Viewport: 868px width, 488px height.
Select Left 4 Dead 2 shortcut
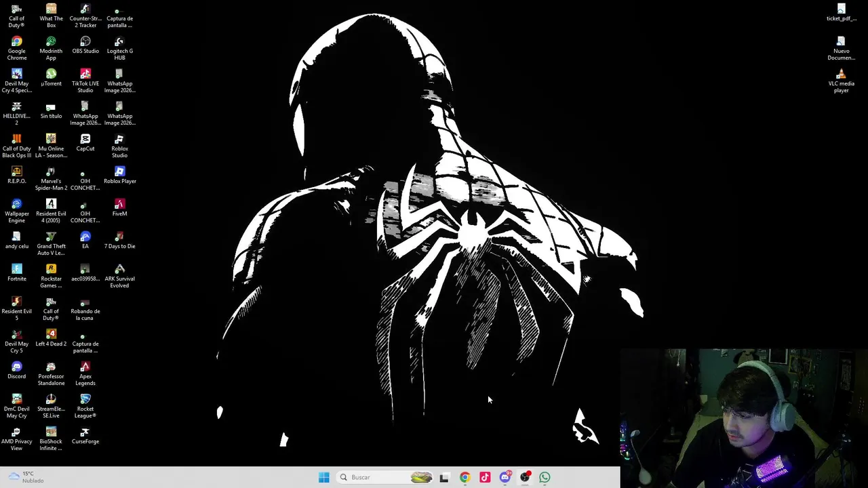coord(51,338)
